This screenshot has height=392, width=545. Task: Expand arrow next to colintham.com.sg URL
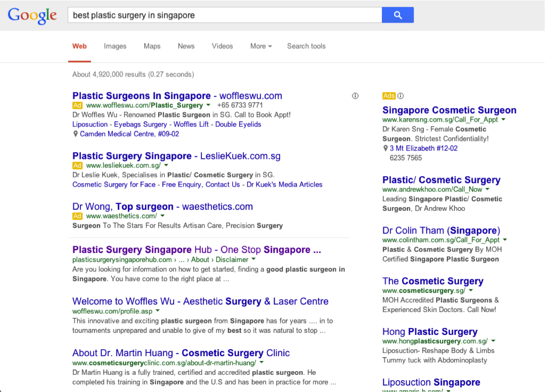point(505,239)
